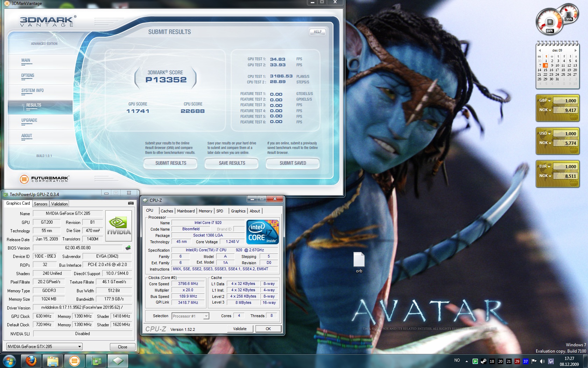Click highlighted day 8 in calendar gadget
588x368 pixels.
546,65
